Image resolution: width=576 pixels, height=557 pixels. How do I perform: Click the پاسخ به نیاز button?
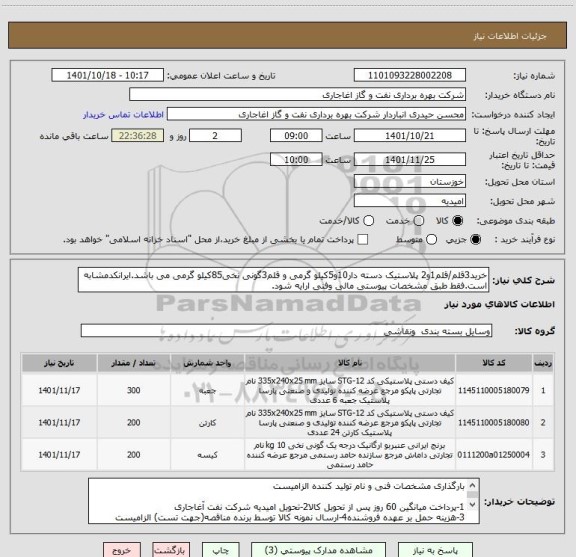point(435,550)
